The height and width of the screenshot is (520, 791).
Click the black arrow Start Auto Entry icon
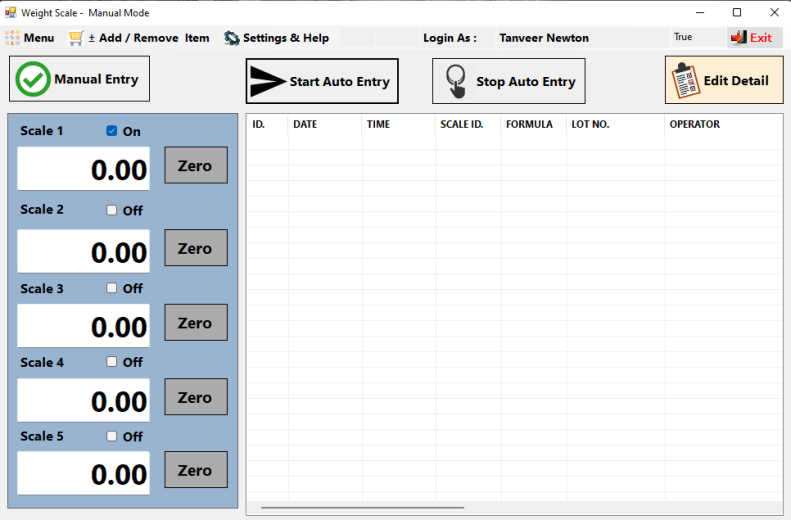tap(267, 81)
